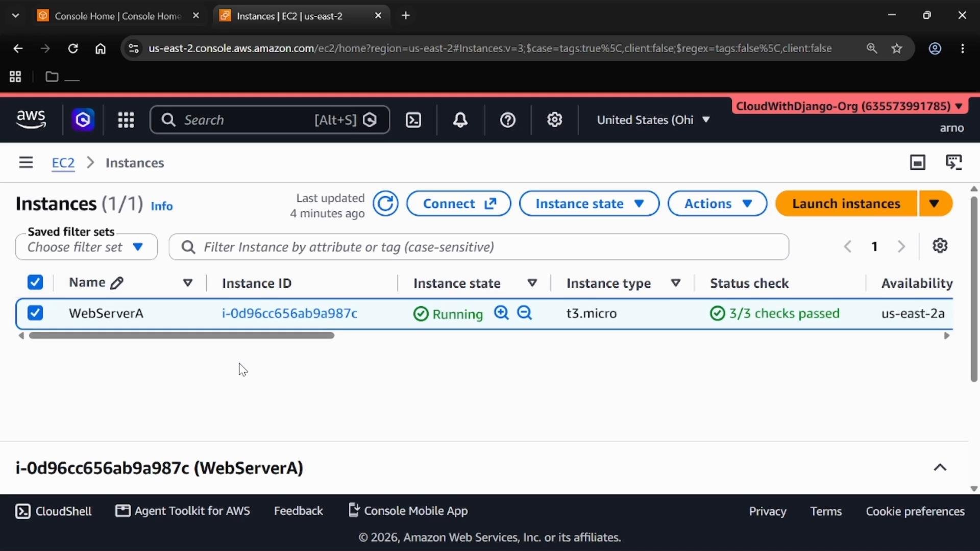The width and height of the screenshot is (980, 551).
Task: Focus the AWS top Search box
Action: (x=269, y=120)
